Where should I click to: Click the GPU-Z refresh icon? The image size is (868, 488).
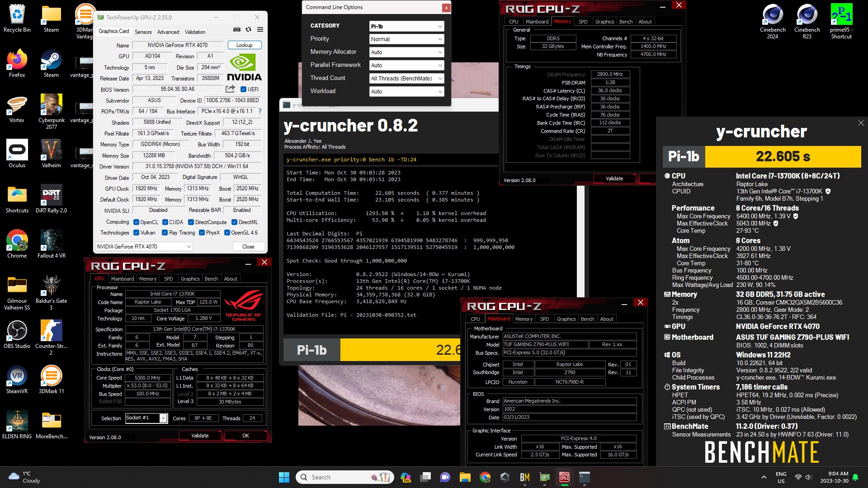pyautogui.click(x=248, y=30)
